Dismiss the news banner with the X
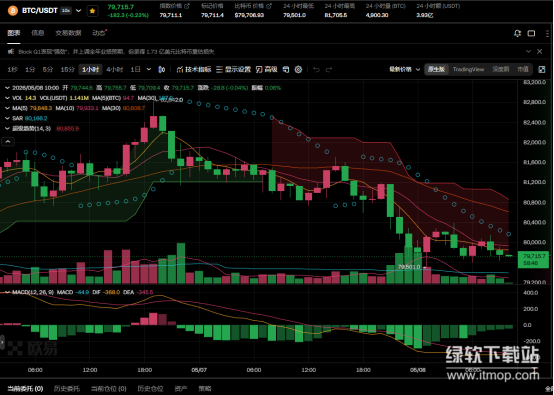 coord(540,51)
